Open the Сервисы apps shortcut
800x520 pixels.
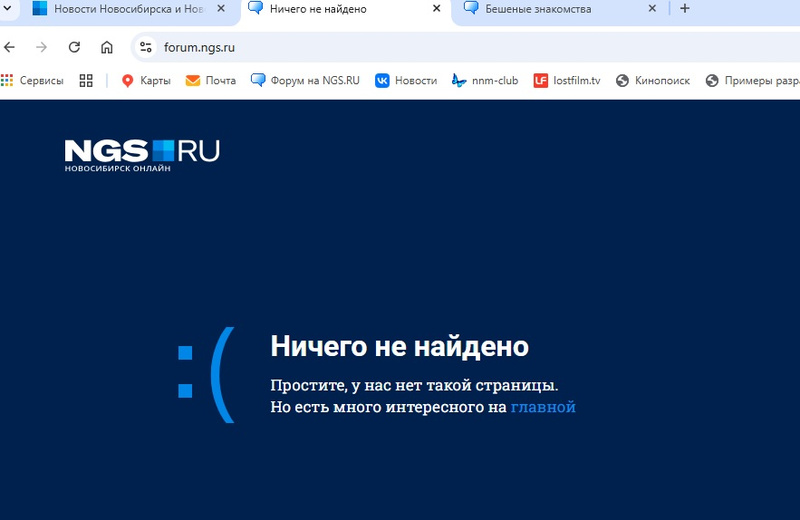(33, 81)
